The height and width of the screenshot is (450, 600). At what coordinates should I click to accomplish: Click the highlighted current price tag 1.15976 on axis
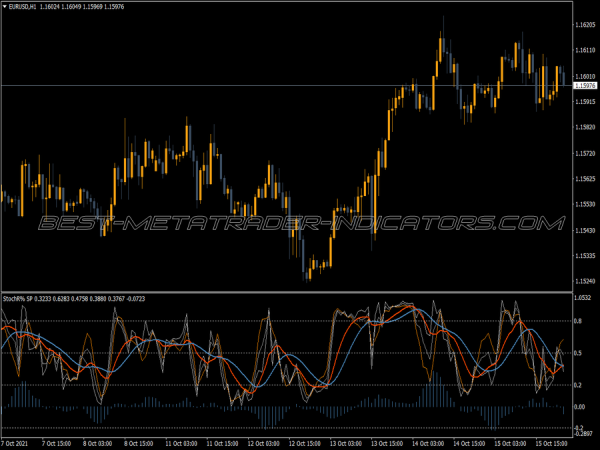(585, 86)
